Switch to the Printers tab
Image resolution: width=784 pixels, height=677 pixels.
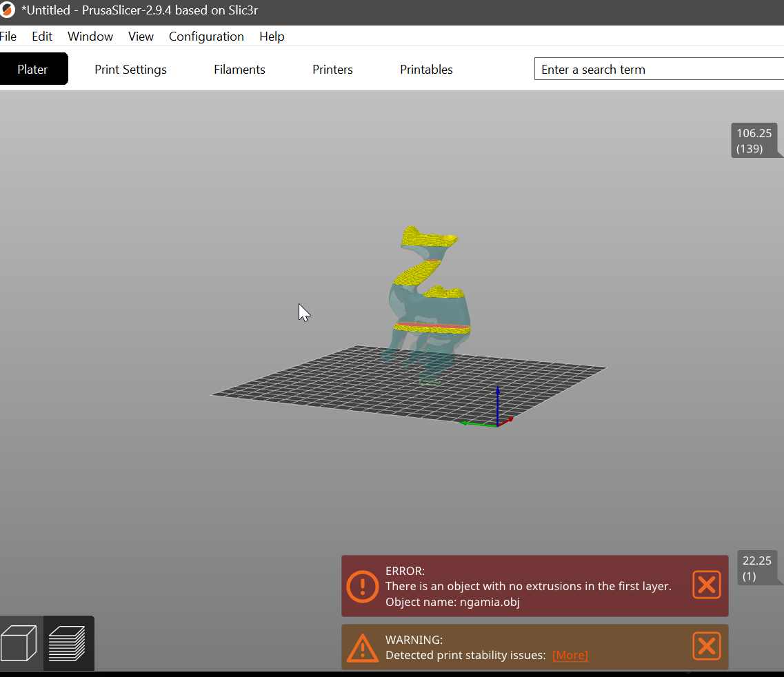(332, 70)
